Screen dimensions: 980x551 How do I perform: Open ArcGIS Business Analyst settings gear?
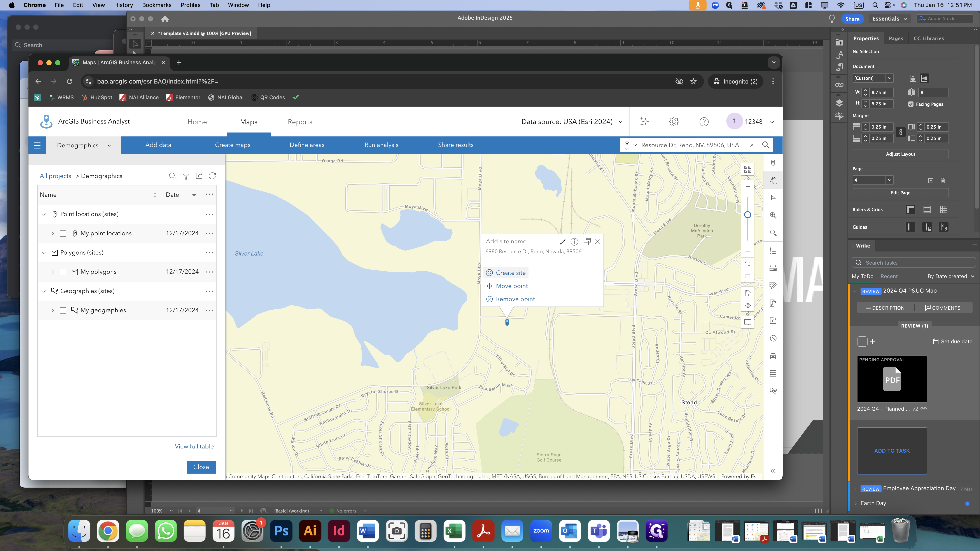click(674, 122)
